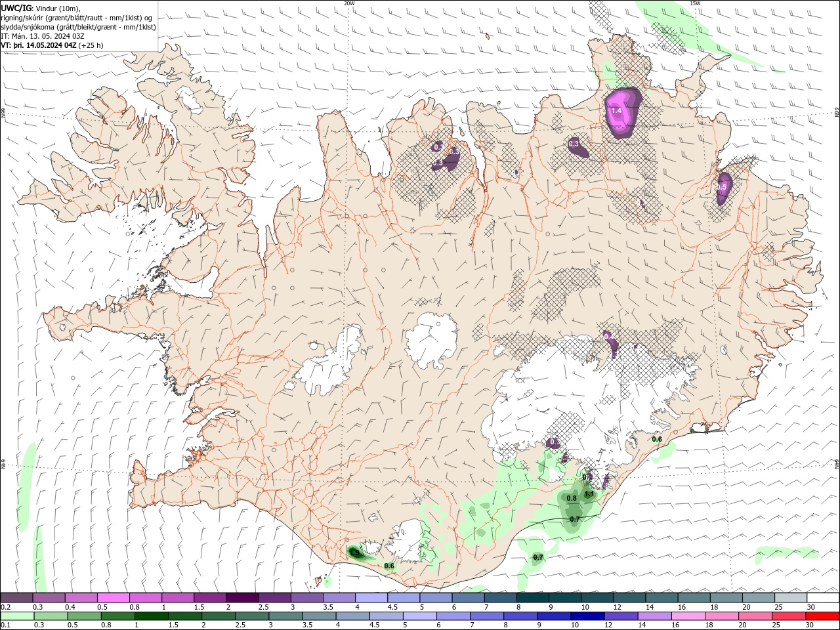Click the offshore "0.7" value south of the coast

point(538,557)
